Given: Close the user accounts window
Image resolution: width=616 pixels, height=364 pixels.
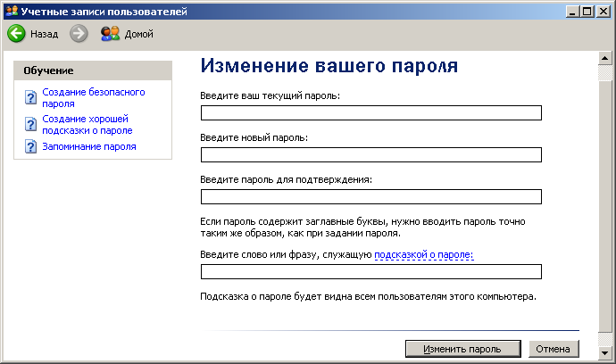Looking at the screenshot, I should tap(603, 12).
